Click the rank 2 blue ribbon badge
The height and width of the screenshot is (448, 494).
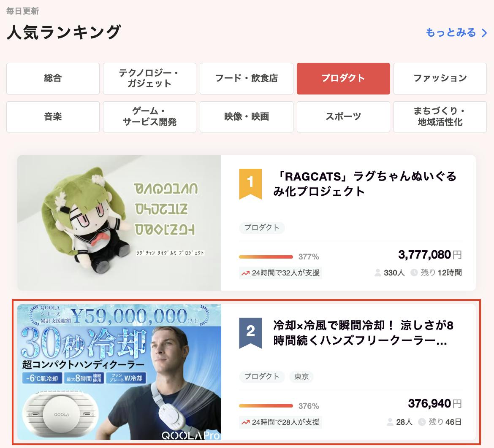[x=250, y=333]
